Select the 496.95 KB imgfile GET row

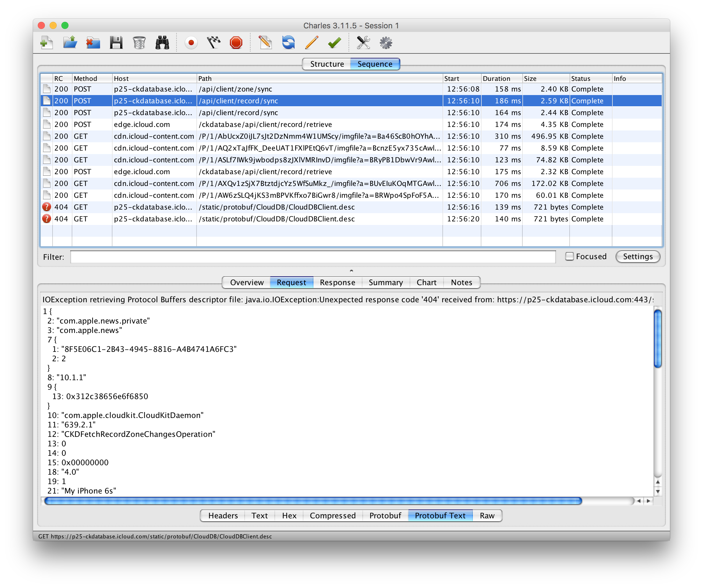click(351, 136)
